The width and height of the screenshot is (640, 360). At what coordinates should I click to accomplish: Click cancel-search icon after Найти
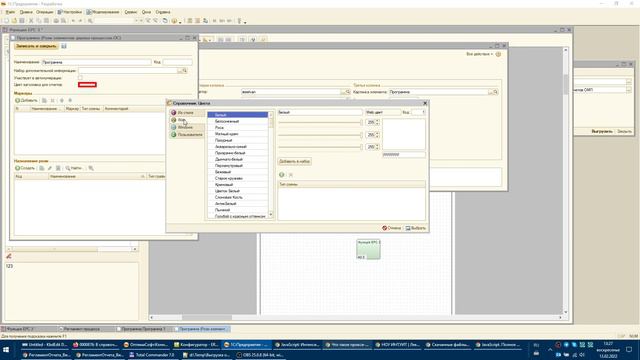coord(91,168)
